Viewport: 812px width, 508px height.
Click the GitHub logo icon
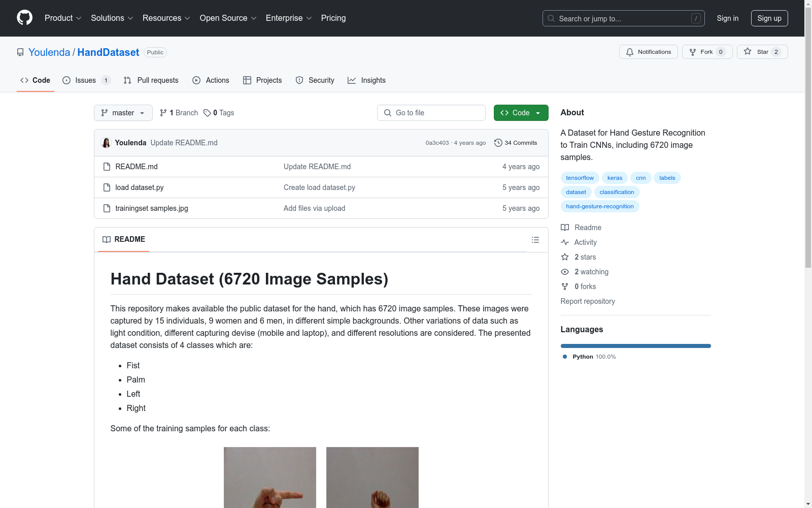[24, 18]
